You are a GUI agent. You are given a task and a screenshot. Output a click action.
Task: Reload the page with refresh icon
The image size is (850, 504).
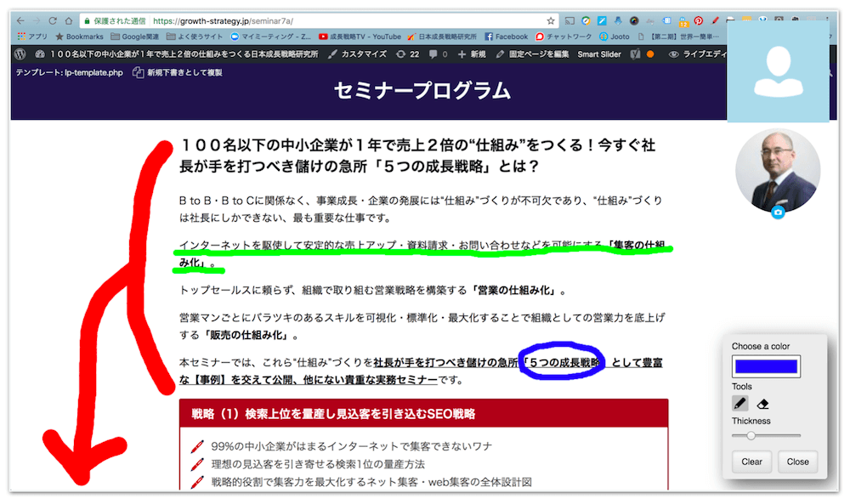(53, 20)
